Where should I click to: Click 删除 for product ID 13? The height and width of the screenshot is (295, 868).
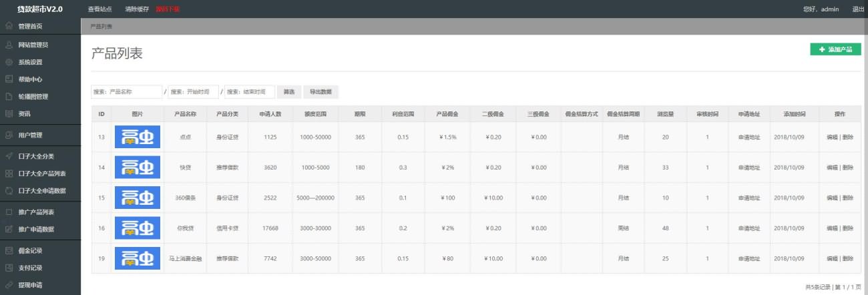(848, 137)
